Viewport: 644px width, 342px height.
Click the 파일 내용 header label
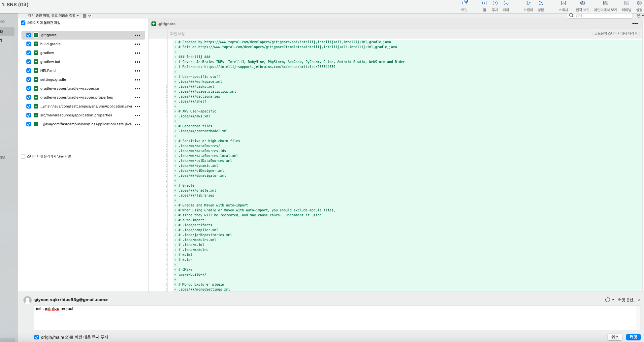click(177, 34)
